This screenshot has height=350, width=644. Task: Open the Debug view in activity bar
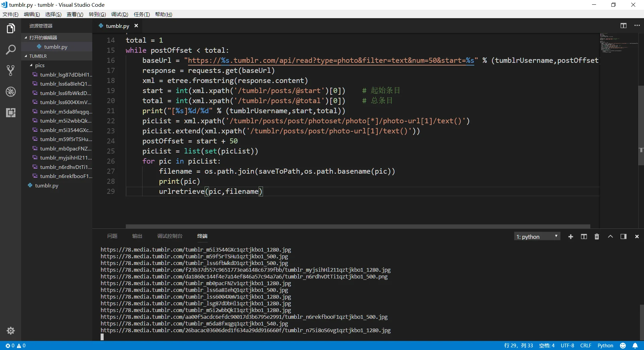coord(11,92)
